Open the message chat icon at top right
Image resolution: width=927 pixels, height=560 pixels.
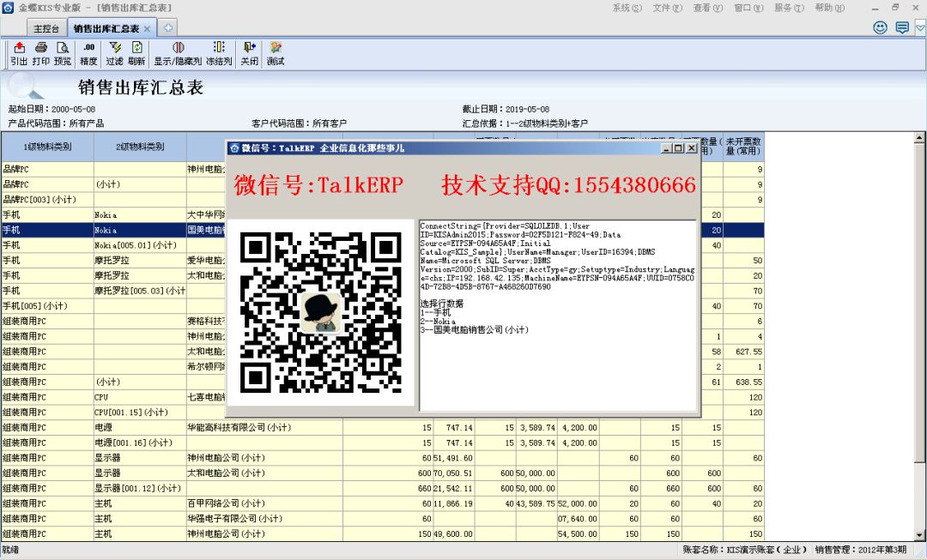click(902, 27)
